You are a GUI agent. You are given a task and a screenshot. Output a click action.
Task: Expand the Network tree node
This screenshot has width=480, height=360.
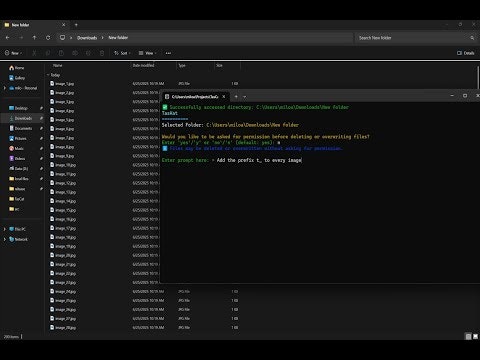pos(5,239)
